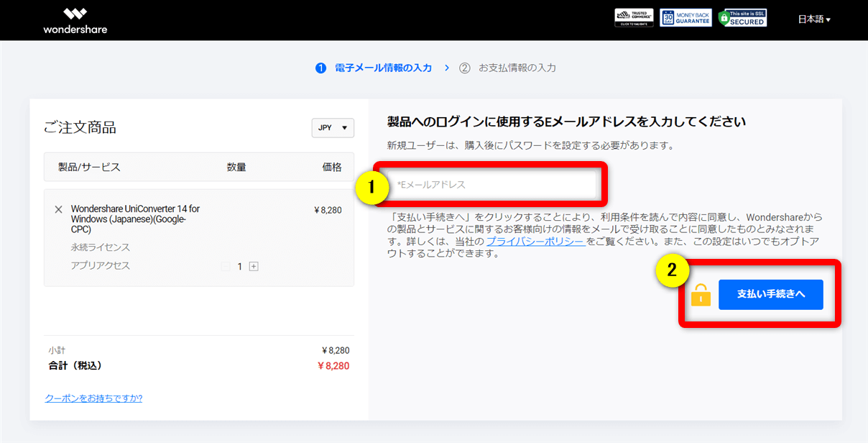
Task: Open the Trusted Commerce validation badge
Action: point(634,18)
